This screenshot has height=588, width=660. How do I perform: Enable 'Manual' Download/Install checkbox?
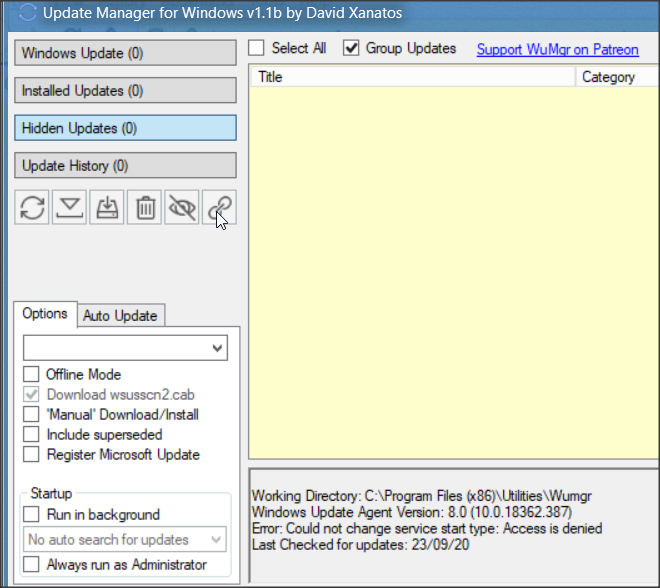coord(31,414)
